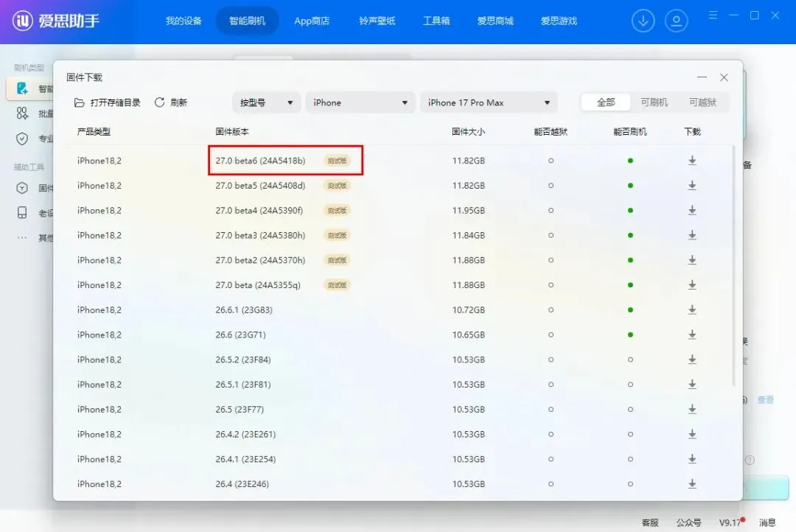Click the 测试版 badge on 27.0 beta5
The height and width of the screenshot is (532, 796).
pos(337,185)
